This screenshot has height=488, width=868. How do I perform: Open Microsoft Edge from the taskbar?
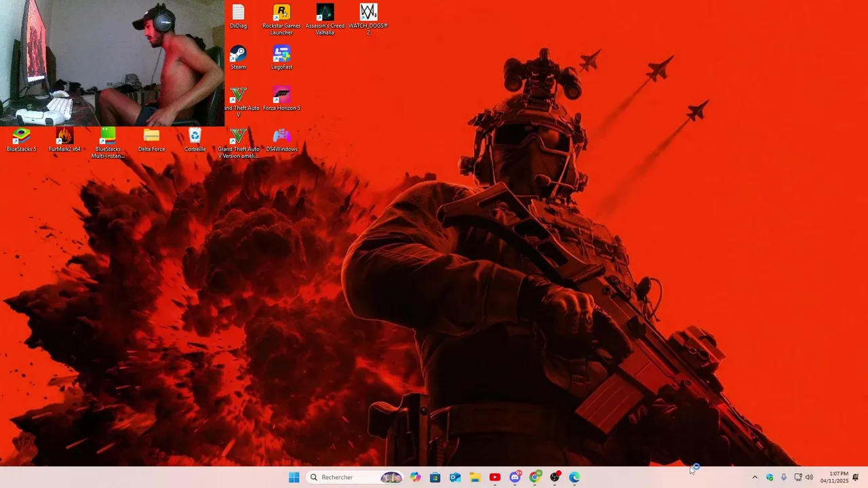(x=574, y=477)
